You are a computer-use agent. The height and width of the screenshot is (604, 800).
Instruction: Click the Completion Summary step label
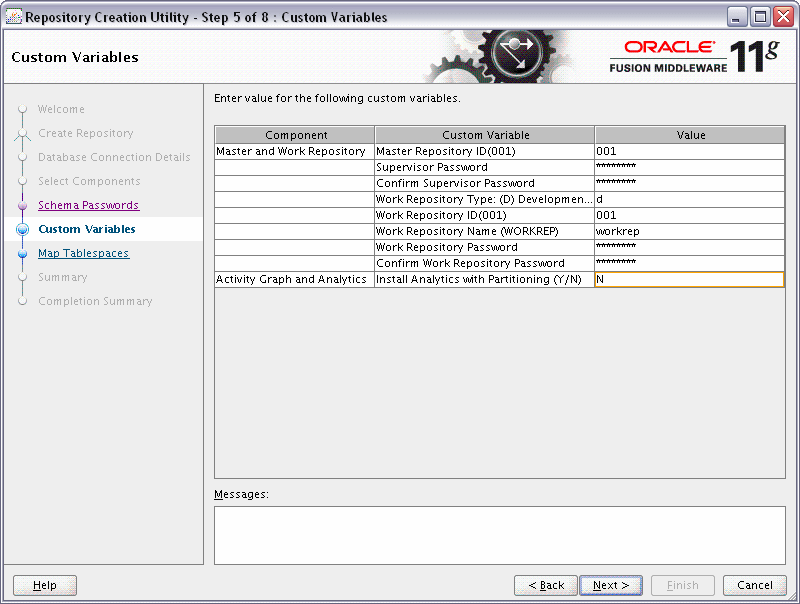point(95,301)
